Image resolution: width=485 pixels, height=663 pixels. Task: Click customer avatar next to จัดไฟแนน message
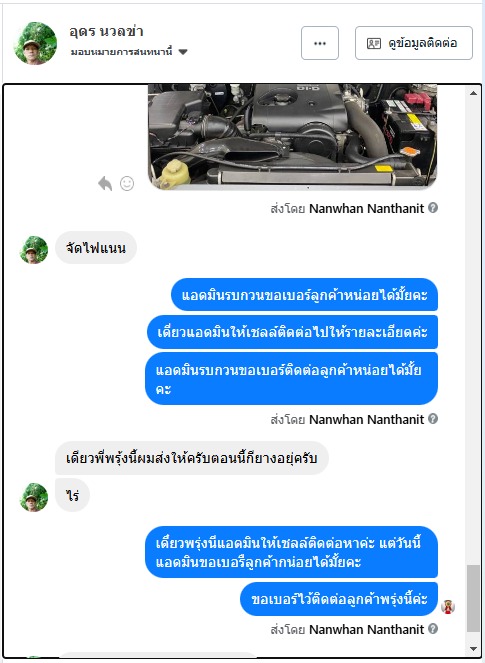point(34,250)
